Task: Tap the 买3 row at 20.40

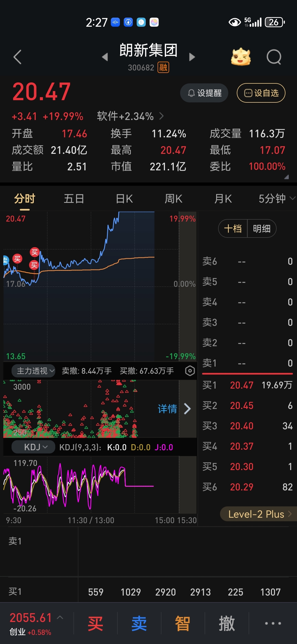Action: (x=247, y=426)
